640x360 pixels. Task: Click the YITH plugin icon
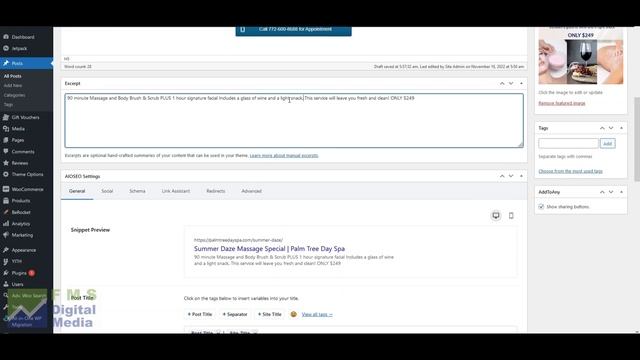tap(6, 261)
